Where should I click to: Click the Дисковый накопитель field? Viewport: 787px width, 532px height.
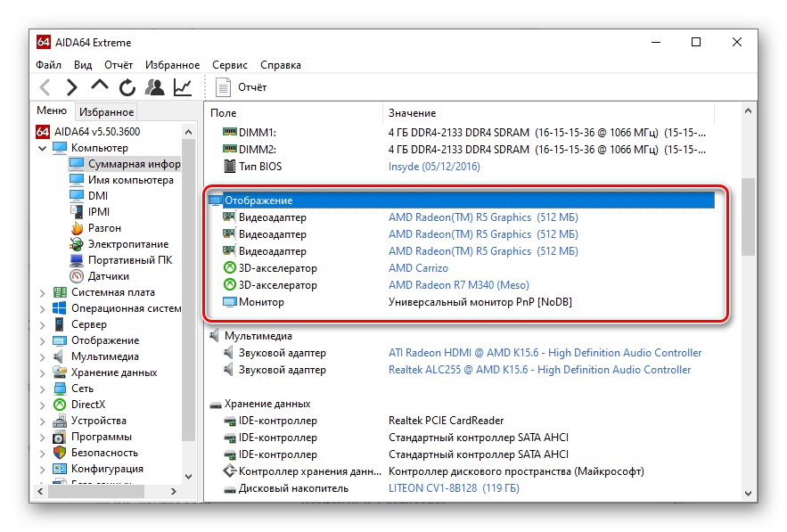pyautogui.click(x=293, y=488)
